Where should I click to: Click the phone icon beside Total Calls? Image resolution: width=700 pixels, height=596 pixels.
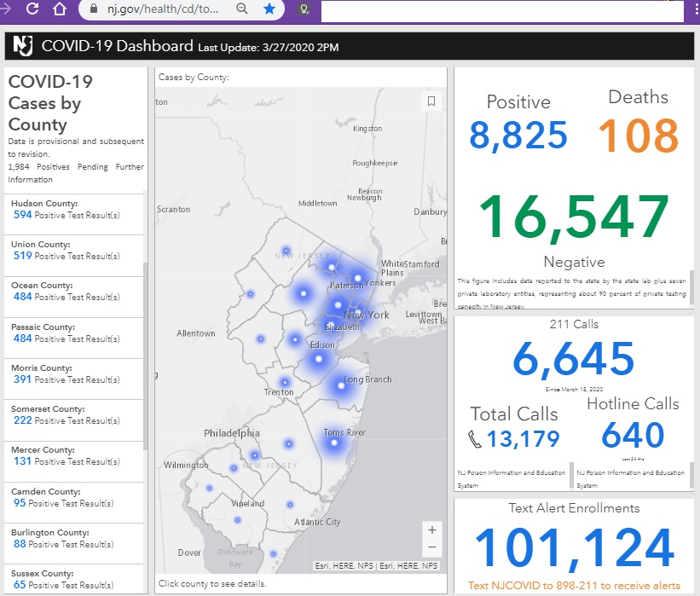point(475,439)
